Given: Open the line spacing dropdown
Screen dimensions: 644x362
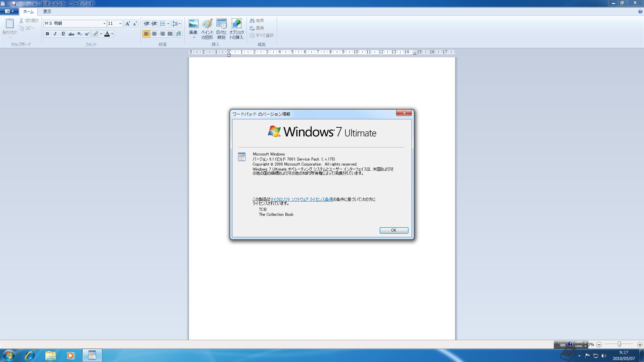Looking at the screenshot, I should pos(176,23).
